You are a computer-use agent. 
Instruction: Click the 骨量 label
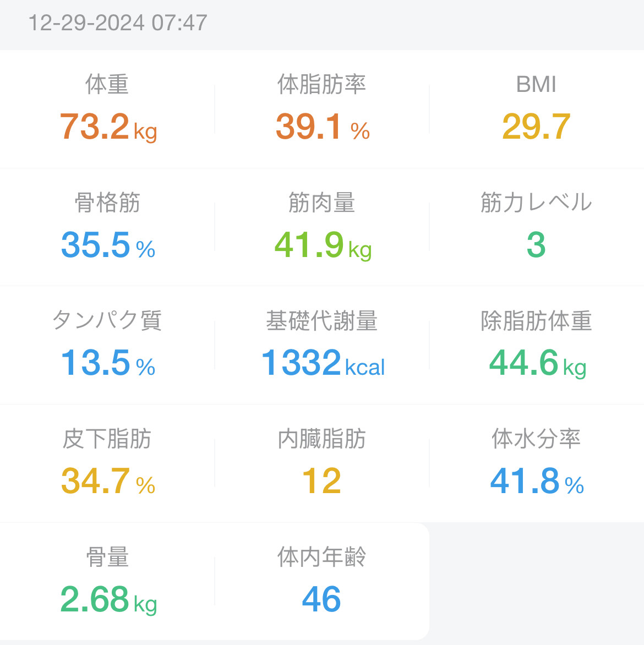107,557
